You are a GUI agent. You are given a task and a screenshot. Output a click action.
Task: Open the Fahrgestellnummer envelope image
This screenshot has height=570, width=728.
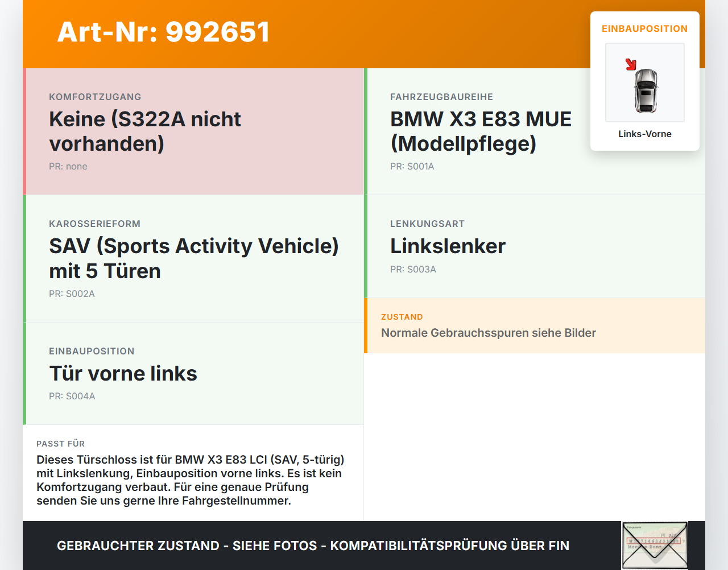tap(654, 545)
